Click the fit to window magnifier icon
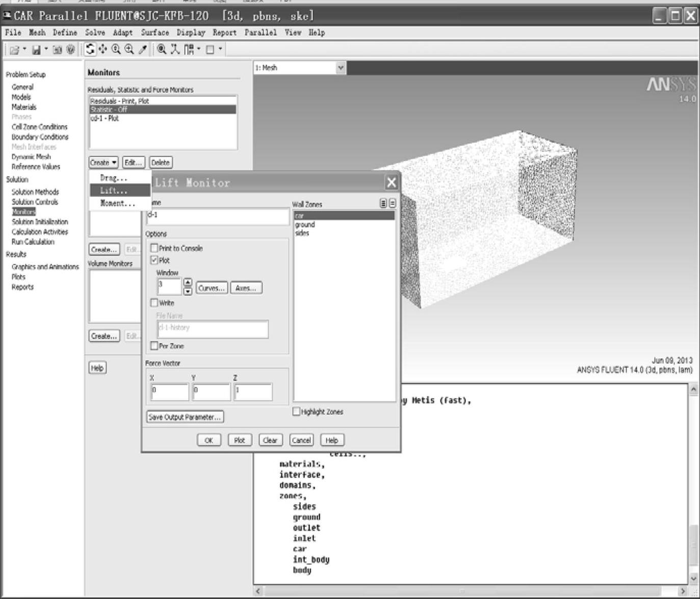The image size is (700, 599). pyautogui.click(x=162, y=49)
